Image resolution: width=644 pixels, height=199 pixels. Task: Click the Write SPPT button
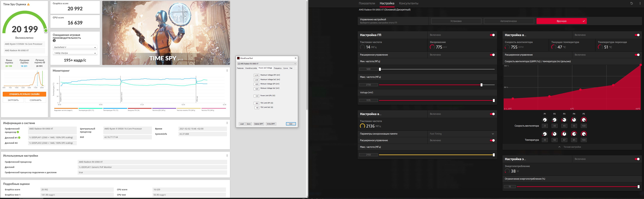click(271, 124)
